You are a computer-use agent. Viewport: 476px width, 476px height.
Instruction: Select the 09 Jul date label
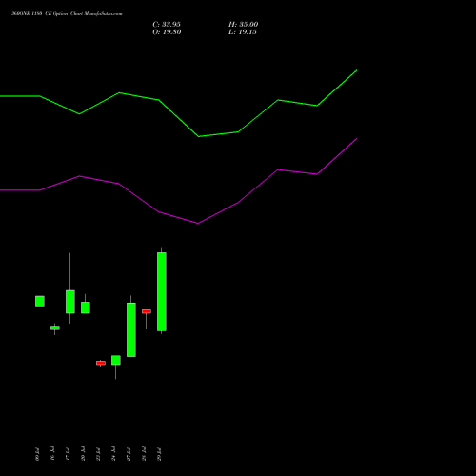tap(37, 454)
